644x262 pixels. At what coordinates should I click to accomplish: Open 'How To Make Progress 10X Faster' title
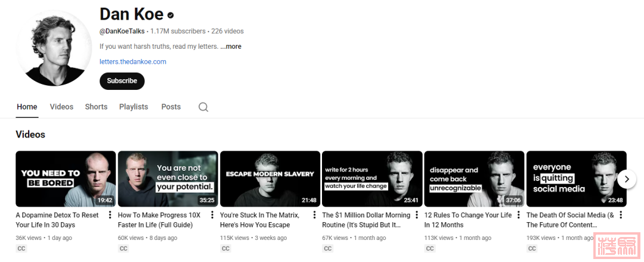click(x=159, y=220)
